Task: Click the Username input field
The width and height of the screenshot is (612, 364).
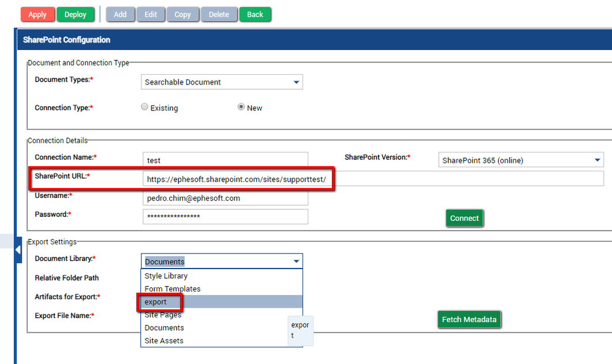Action: point(225,198)
